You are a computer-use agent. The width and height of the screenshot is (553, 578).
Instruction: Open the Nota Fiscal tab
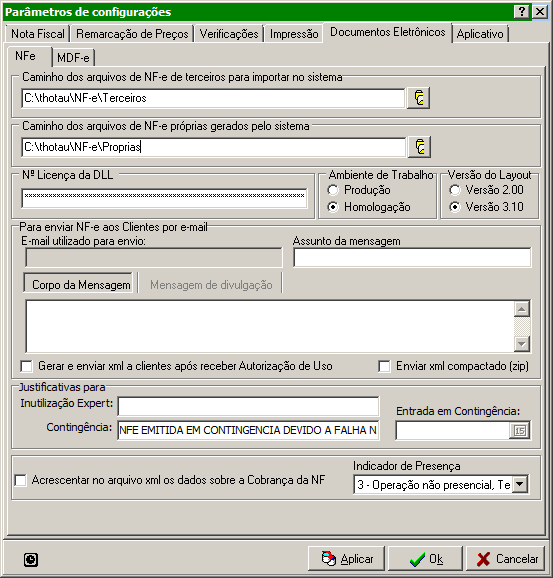point(38,34)
